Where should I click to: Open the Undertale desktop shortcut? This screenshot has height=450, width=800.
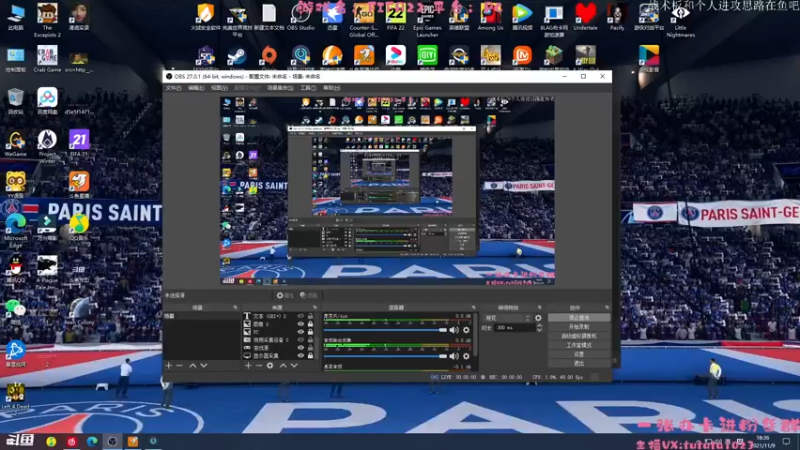pos(585,17)
